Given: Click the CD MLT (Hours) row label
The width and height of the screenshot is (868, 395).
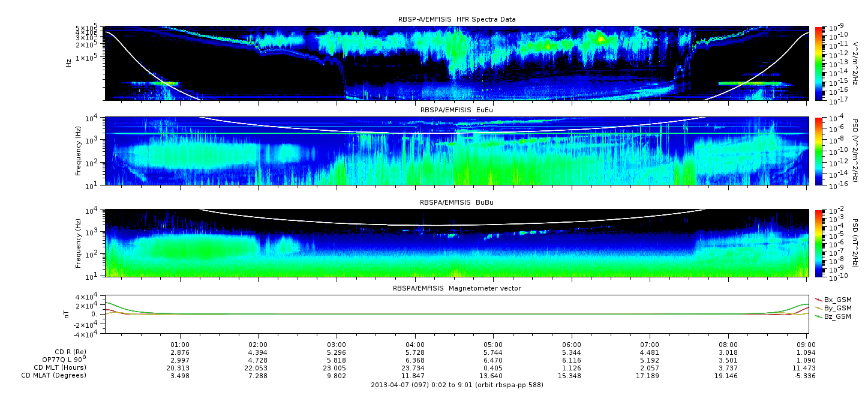Looking at the screenshot, I should (59, 367).
